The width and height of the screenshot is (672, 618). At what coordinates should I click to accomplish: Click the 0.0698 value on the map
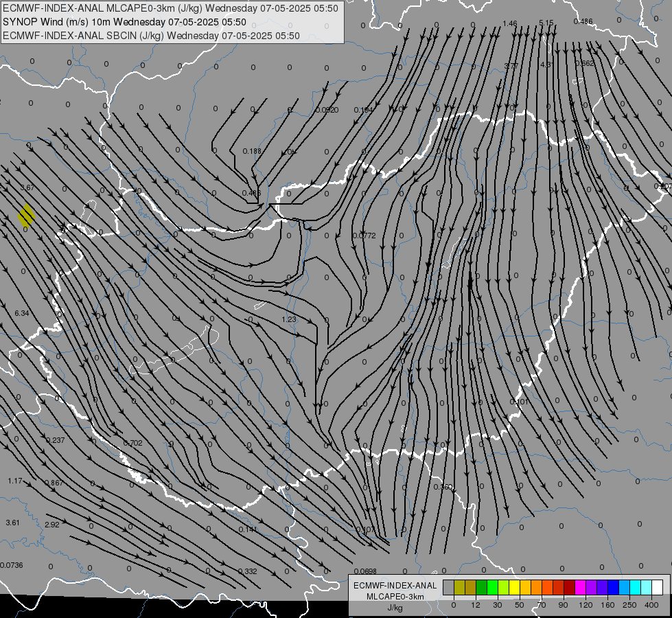click(x=366, y=571)
